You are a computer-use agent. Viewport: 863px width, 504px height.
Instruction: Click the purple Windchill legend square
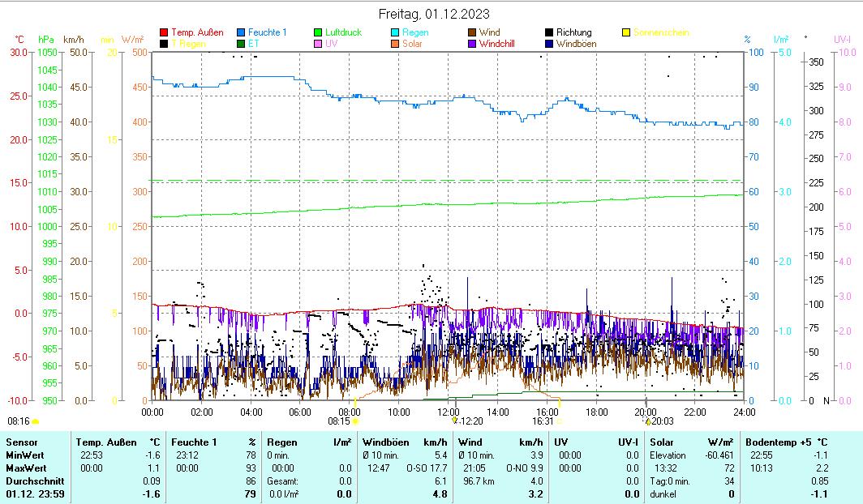[x=472, y=44]
